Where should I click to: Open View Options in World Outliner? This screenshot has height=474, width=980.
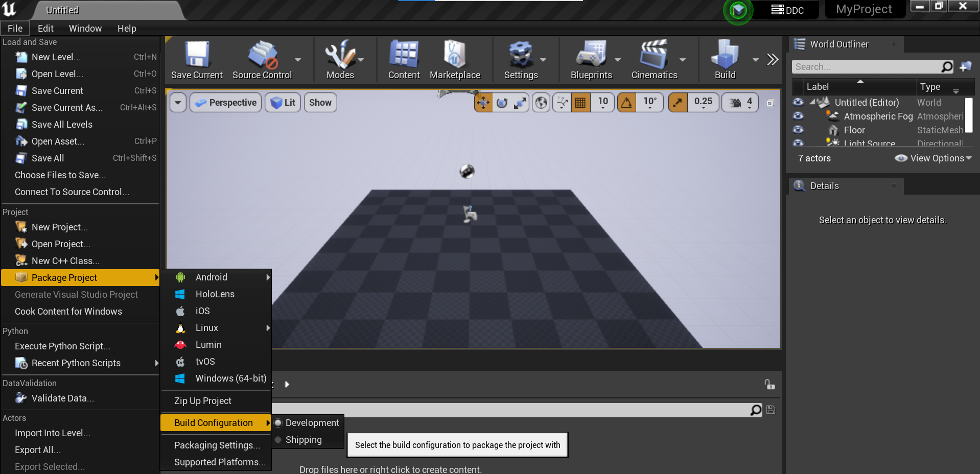coord(934,158)
